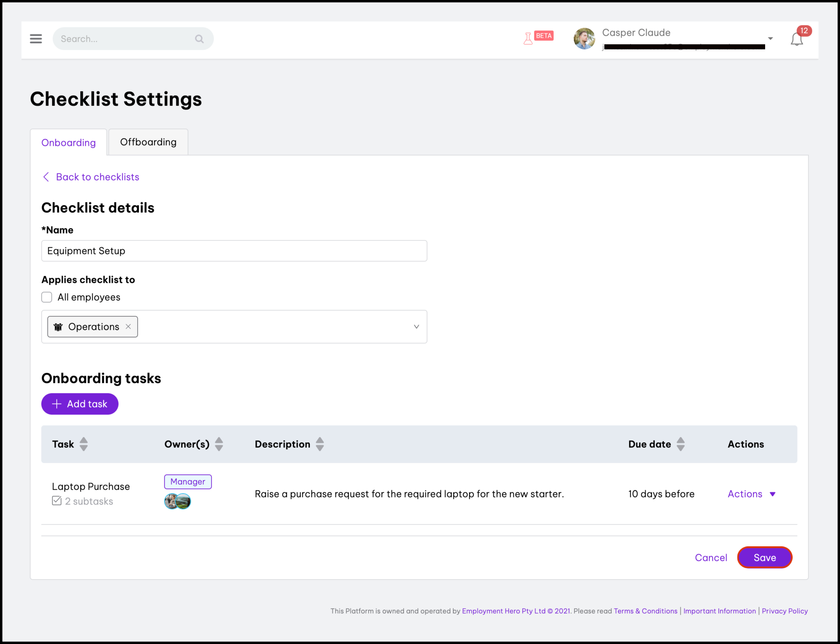The image size is (840, 644).
Task: Click in the checklist Name field
Action: (x=234, y=251)
